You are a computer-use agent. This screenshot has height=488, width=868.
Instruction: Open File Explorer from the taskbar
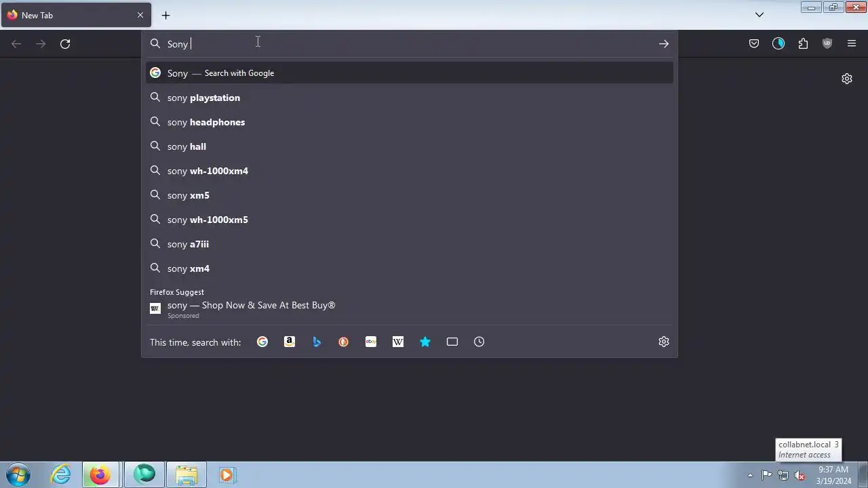(x=186, y=474)
